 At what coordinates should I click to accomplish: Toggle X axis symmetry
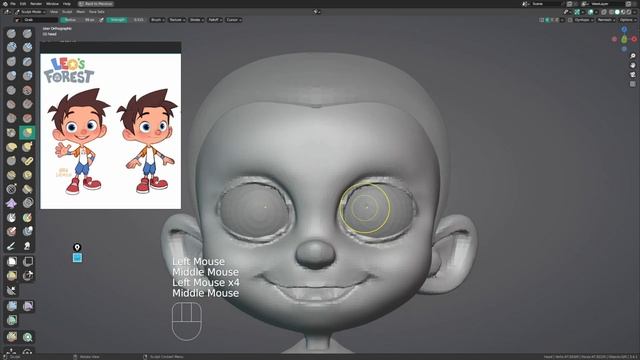point(547,20)
